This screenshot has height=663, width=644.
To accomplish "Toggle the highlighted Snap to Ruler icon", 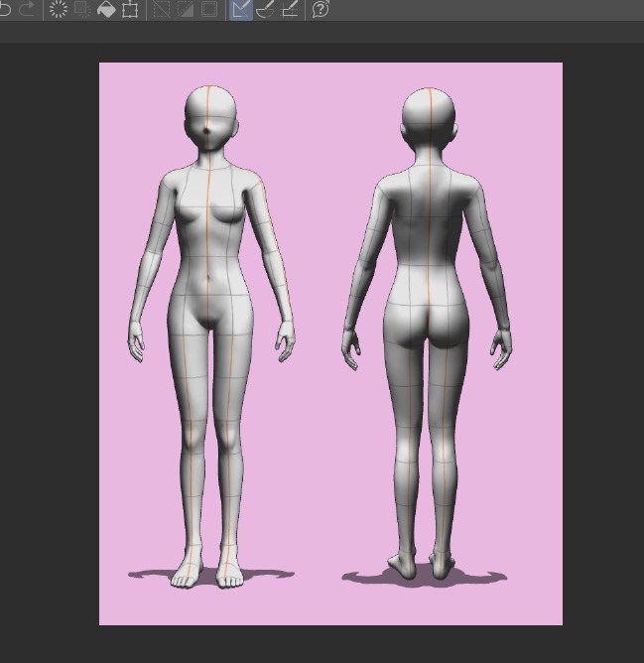I will [241, 10].
